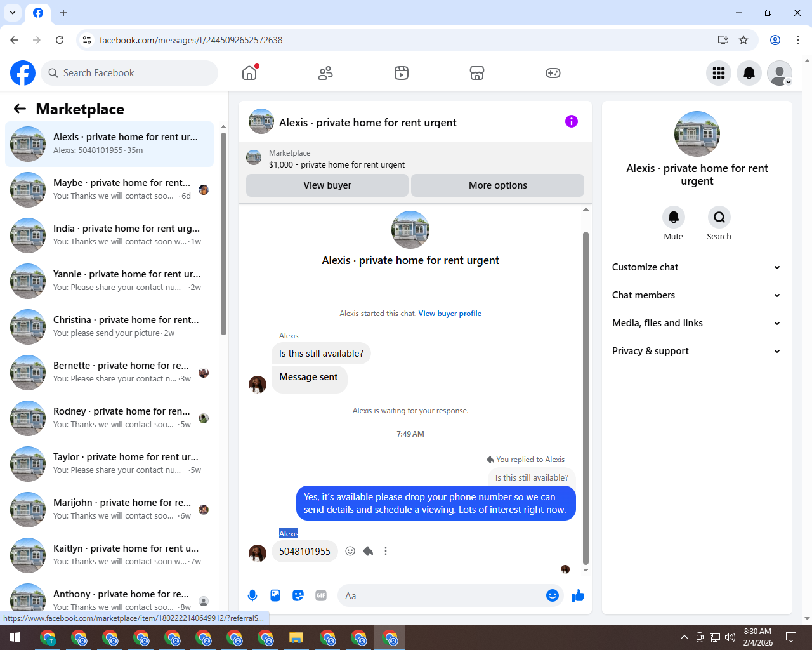This screenshot has height=650, width=812.
Task: Open Chrome three-dot menu
Action: pyautogui.click(x=798, y=40)
